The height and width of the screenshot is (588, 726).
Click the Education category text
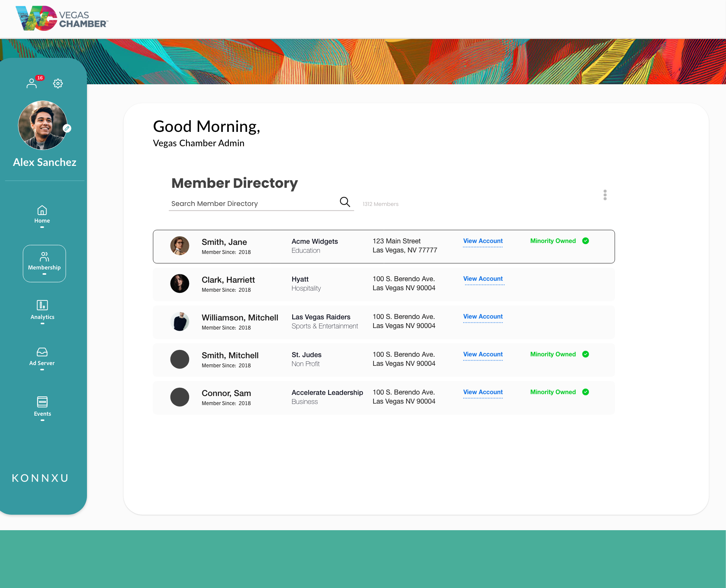point(306,251)
